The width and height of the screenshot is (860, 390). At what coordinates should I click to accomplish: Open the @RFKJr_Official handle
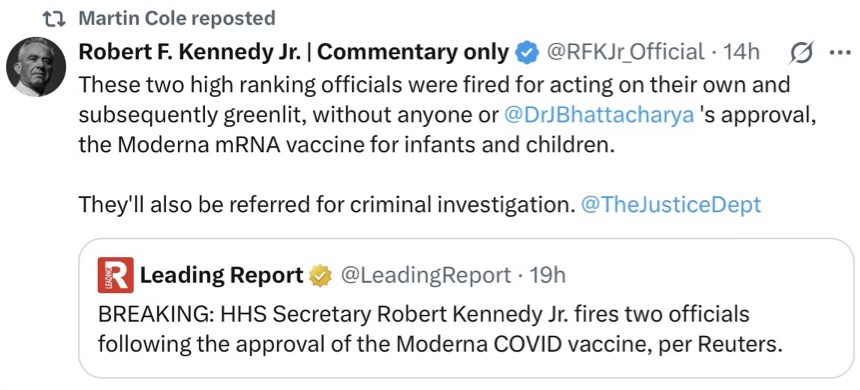(x=626, y=52)
